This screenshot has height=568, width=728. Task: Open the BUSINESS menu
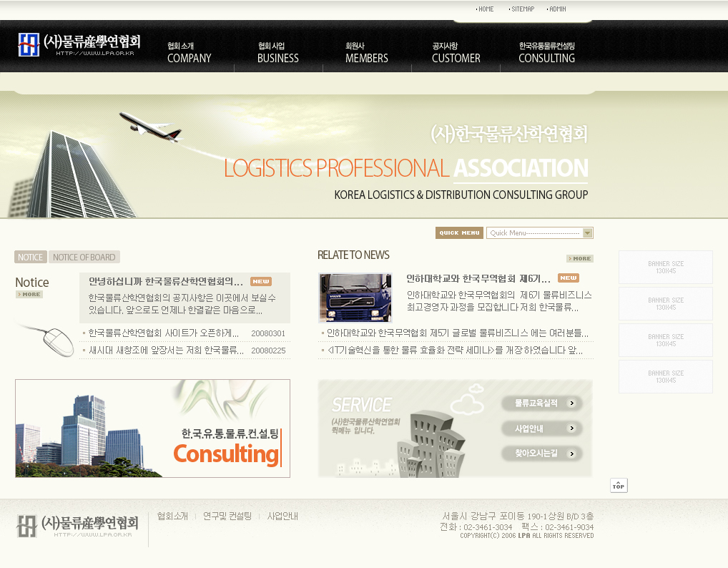tap(277, 53)
